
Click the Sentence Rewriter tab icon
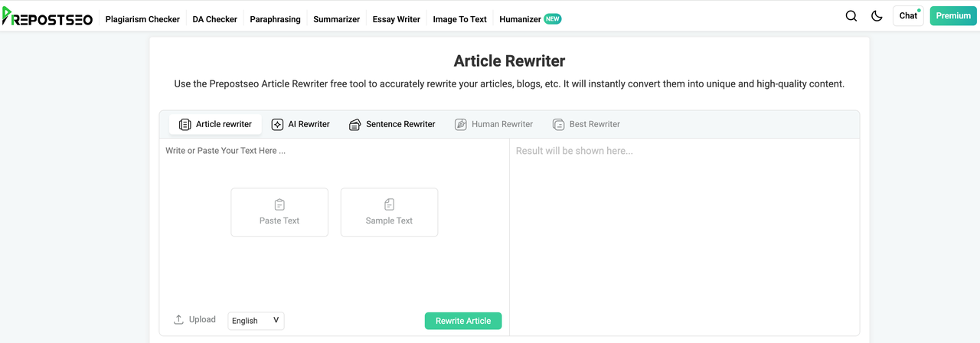tap(354, 124)
